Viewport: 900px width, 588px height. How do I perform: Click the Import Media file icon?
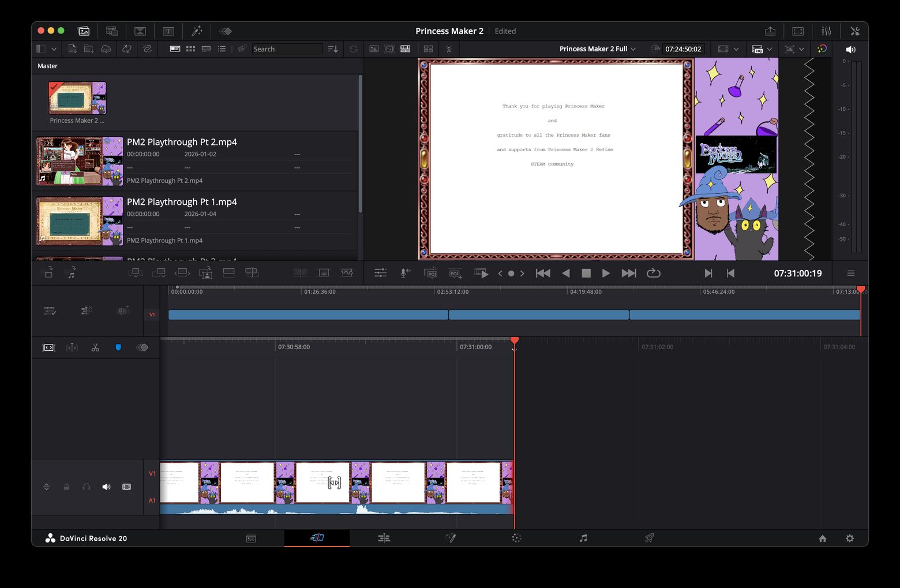pyautogui.click(x=72, y=49)
